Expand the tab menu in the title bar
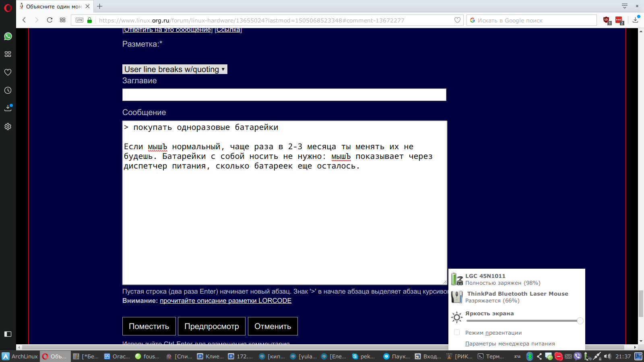The width and height of the screenshot is (644, 362). [624, 6]
